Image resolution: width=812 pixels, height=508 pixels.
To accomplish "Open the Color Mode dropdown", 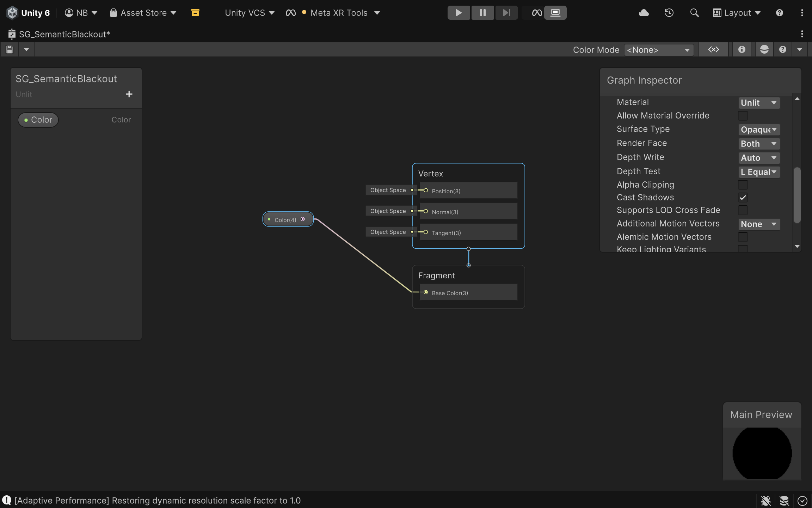I will 658,50.
